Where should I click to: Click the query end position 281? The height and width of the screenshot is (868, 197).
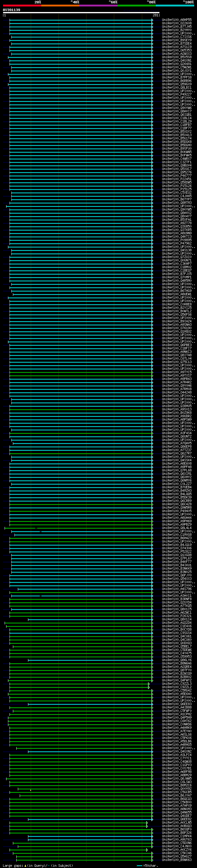coord(155,15)
